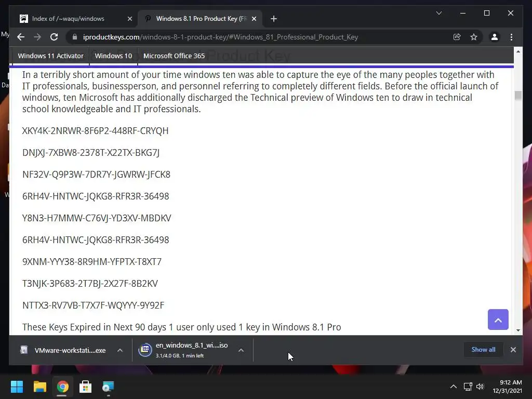Share this page using the share icon

pos(457,37)
